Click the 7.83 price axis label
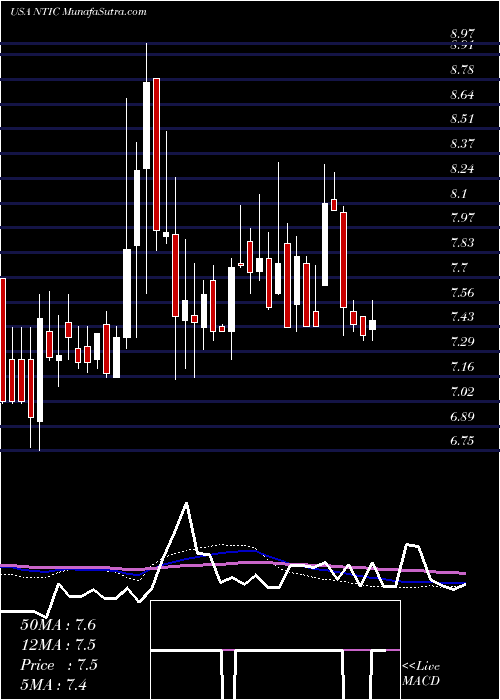500x700 pixels. pos(462,242)
